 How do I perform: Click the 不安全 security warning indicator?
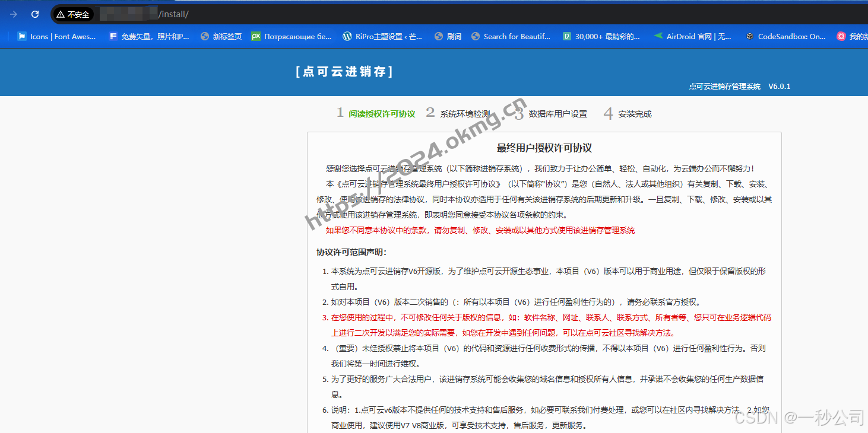tap(72, 14)
